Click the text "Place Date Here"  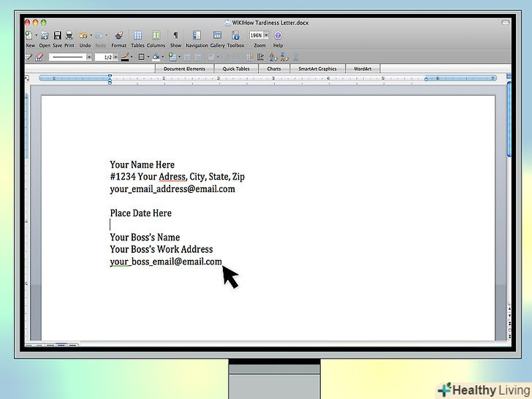pos(141,213)
